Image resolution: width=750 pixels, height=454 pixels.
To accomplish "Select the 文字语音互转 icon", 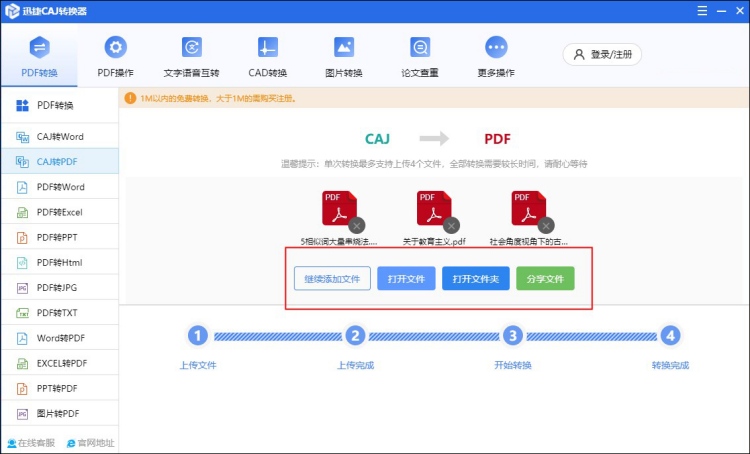I will point(191,47).
